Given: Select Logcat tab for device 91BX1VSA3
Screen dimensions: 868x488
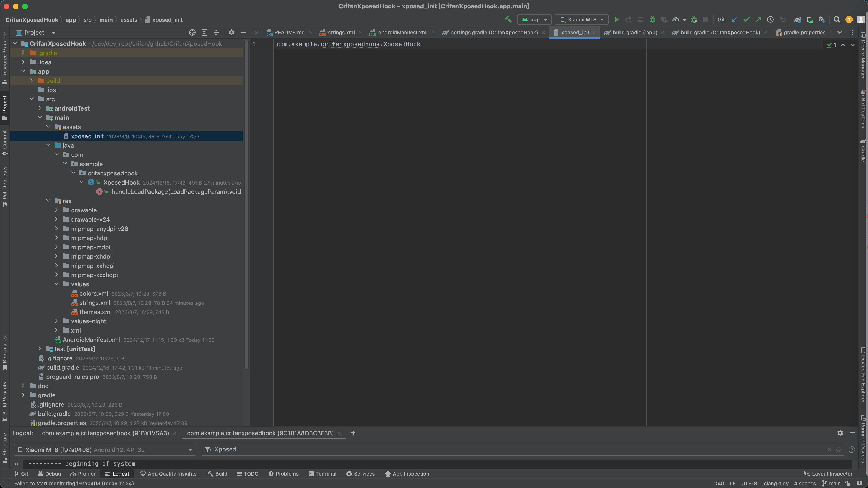Looking at the screenshot, I should (105, 433).
